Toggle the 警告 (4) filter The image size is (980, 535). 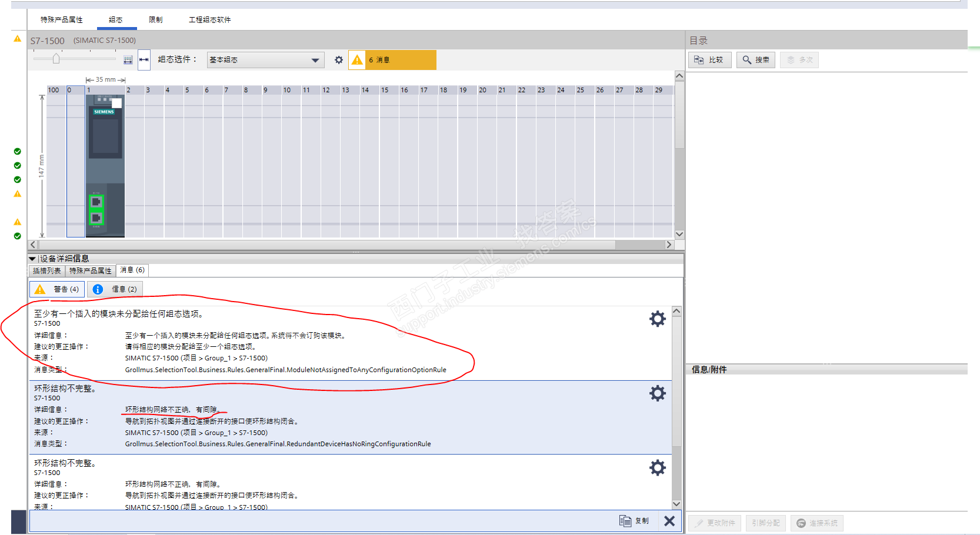[x=57, y=289]
